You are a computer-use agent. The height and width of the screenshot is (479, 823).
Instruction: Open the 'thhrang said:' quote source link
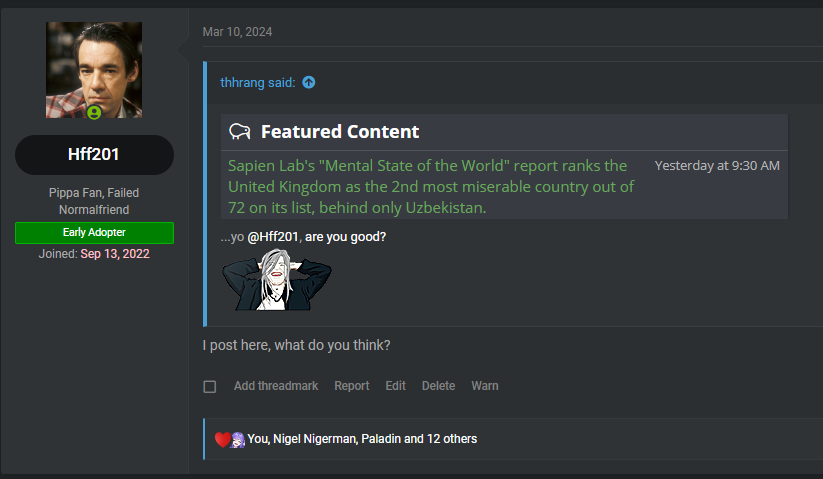(258, 82)
